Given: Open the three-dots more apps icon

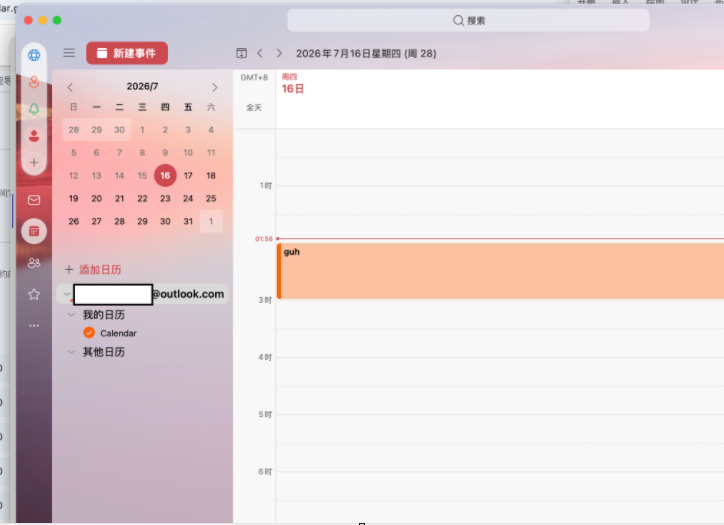Looking at the screenshot, I should click(34, 326).
